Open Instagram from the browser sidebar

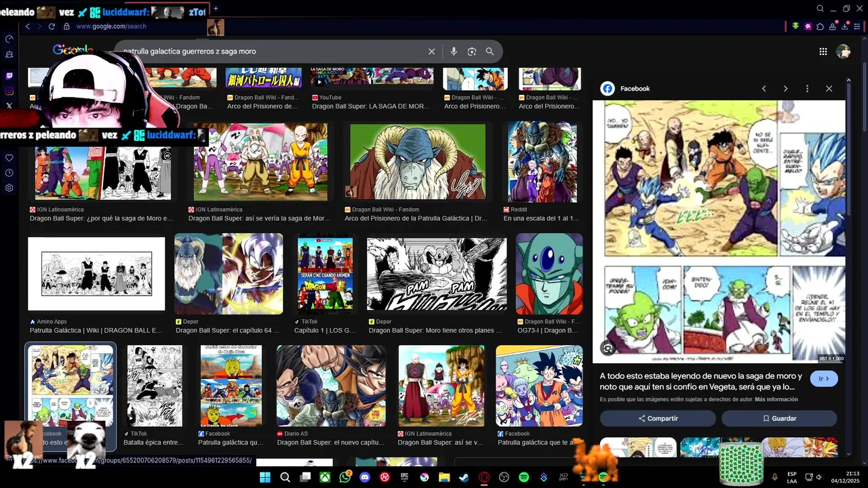pyautogui.click(x=9, y=91)
